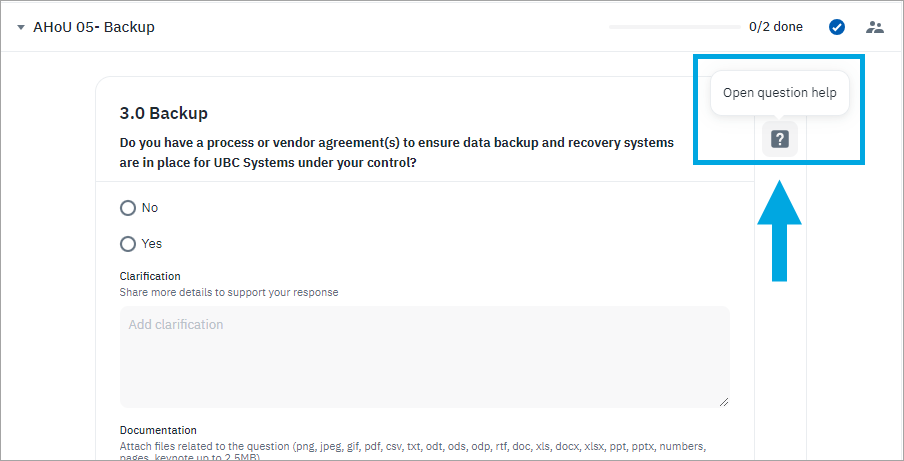Click the Attach files description text
904x461 pixels.
pyautogui.click(x=412, y=446)
